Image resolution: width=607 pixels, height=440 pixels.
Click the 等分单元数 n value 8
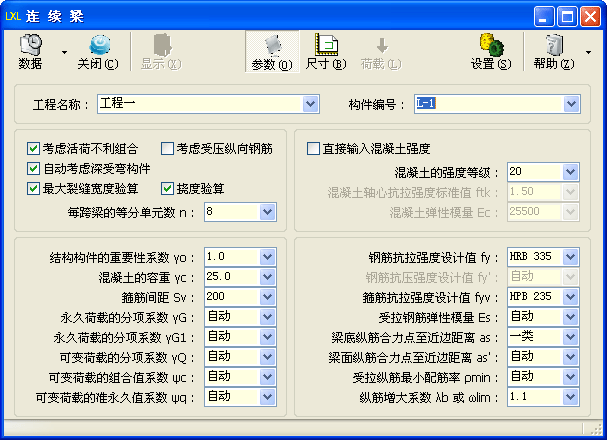click(209, 211)
